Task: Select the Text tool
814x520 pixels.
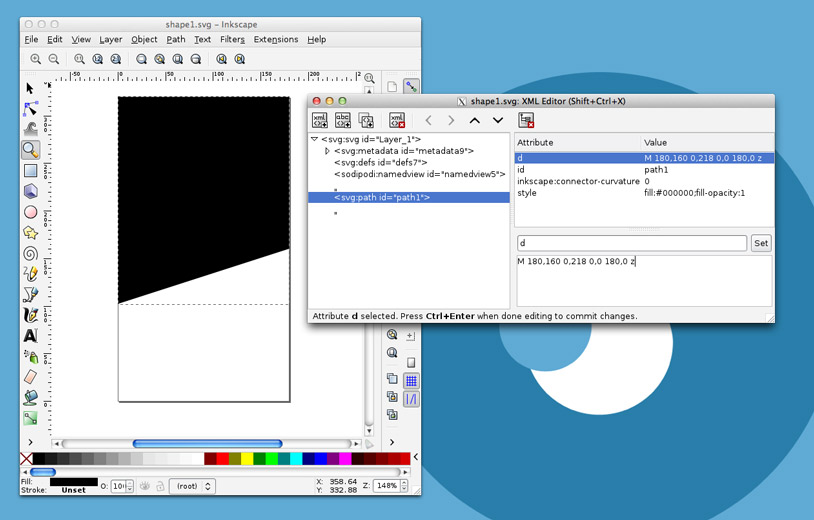Action: pos(30,336)
